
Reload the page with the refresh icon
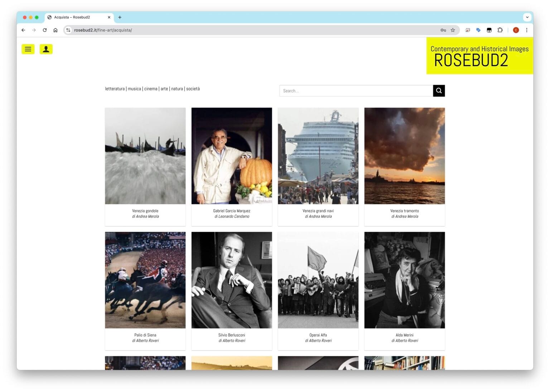pyautogui.click(x=45, y=30)
